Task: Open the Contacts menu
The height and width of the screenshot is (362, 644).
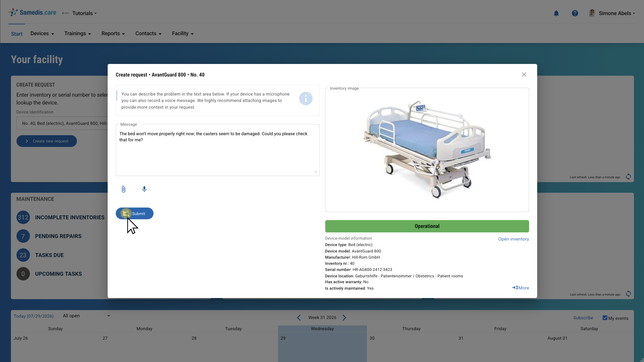Action: [148, 34]
